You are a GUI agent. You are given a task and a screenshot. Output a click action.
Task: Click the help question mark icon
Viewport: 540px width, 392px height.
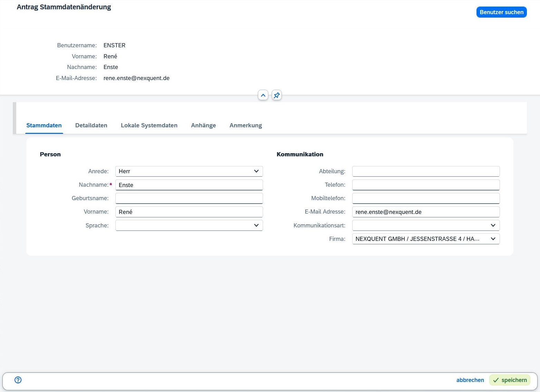pyautogui.click(x=18, y=380)
